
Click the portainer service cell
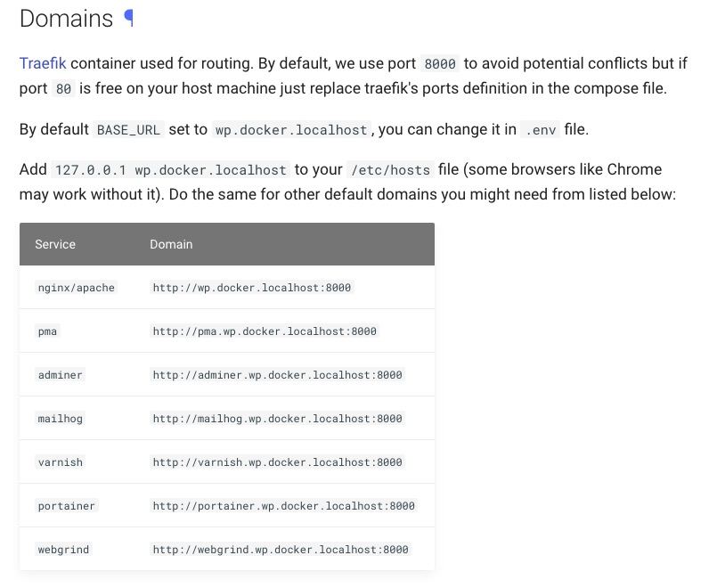point(67,506)
